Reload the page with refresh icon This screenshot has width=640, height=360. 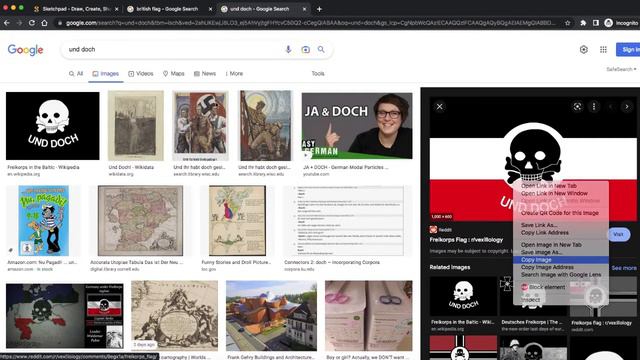tap(32, 23)
